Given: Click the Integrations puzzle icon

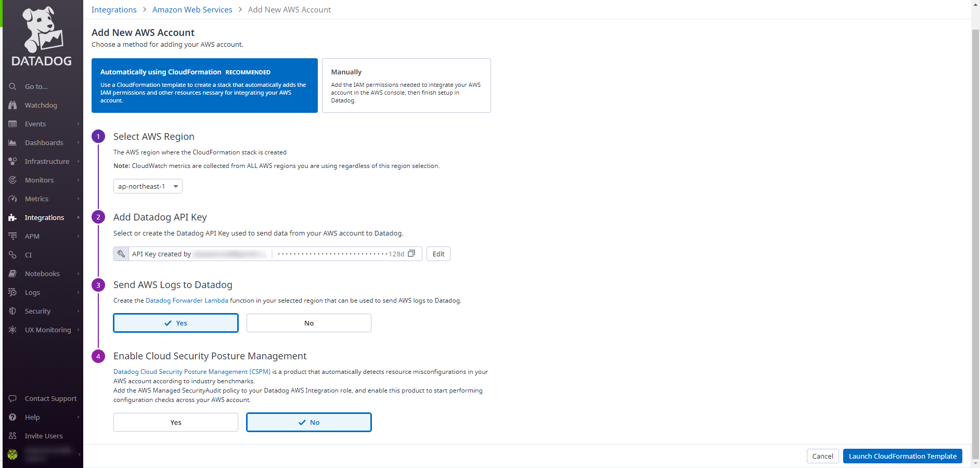Looking at the screenshot, I should (12, 217).
